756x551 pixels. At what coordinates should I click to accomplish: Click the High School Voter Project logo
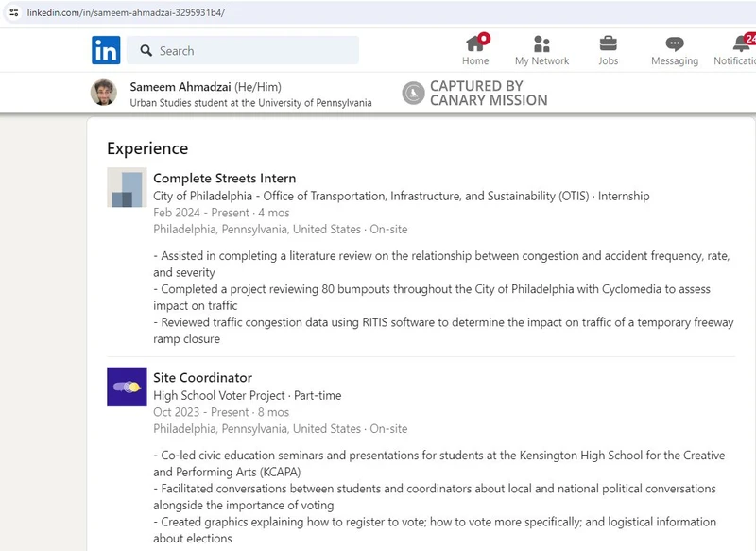[x=127, y=387]
